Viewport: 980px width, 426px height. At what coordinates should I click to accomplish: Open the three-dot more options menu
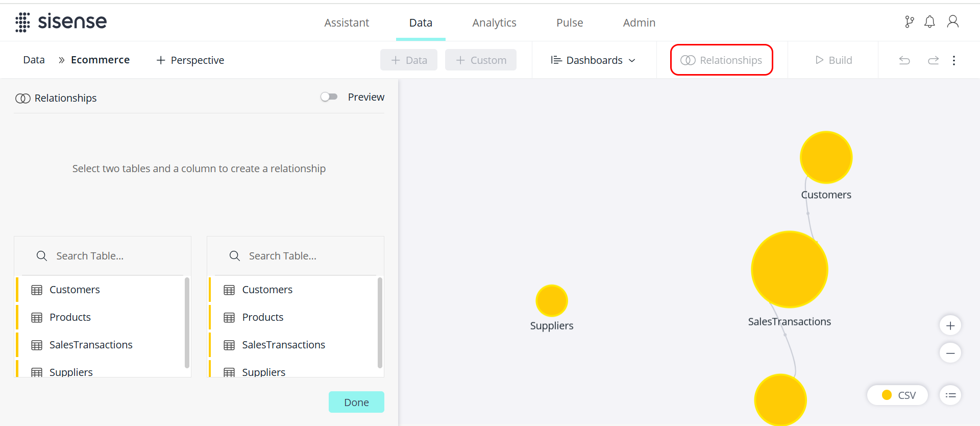(x=953, y=60)
